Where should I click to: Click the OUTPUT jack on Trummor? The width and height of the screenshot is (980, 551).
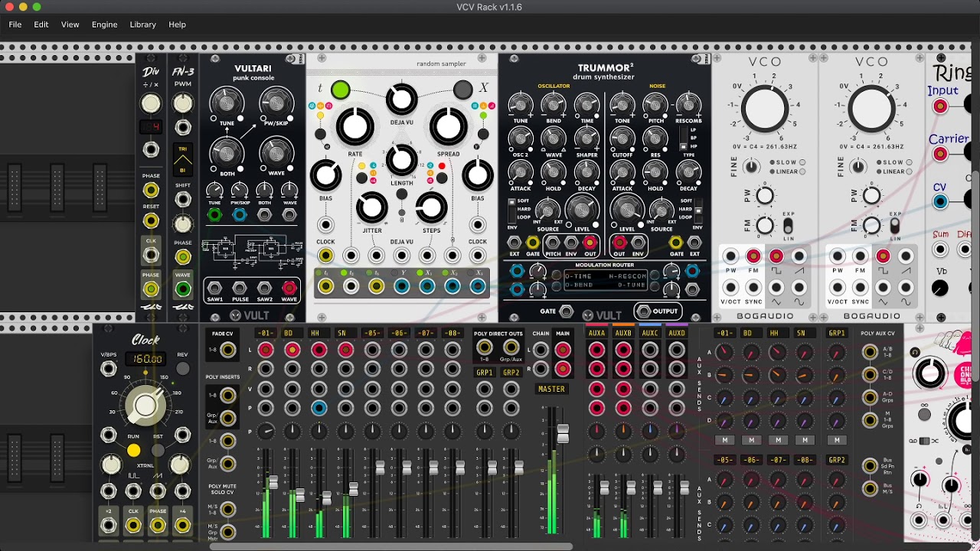(x=643, y=311)
